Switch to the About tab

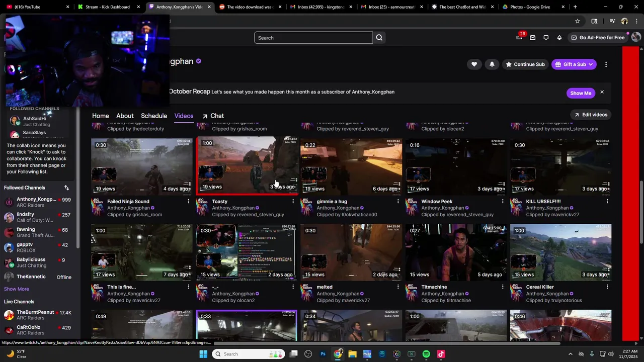pos(125,116)
